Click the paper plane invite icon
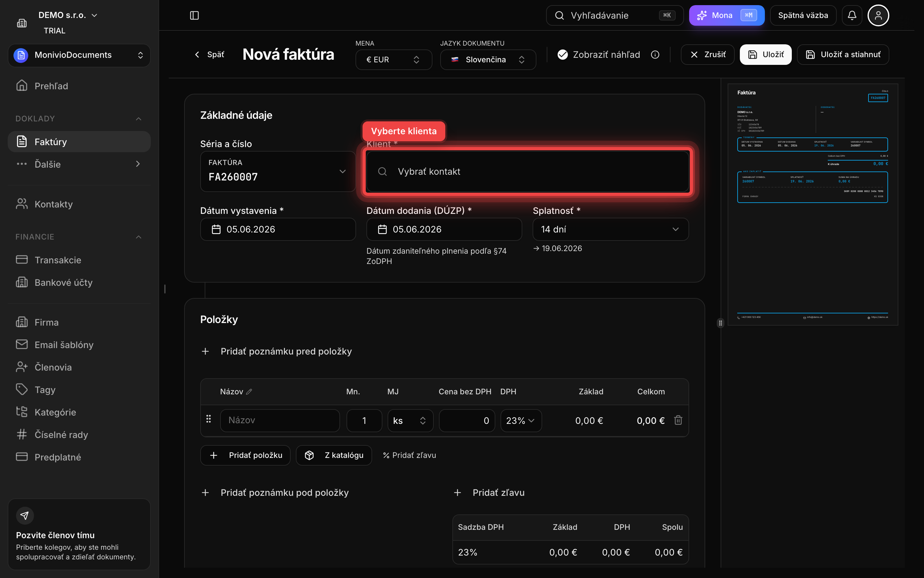Image resolution: width=924 pixels, height=578 pixels. (25, 516)
